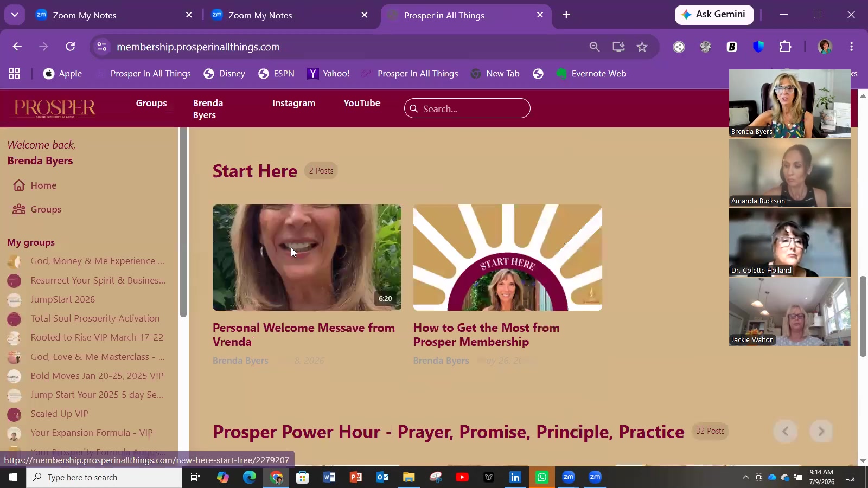Open the Brenda Byers header menu item
868x488 pixels.
[x=208, y=109]
